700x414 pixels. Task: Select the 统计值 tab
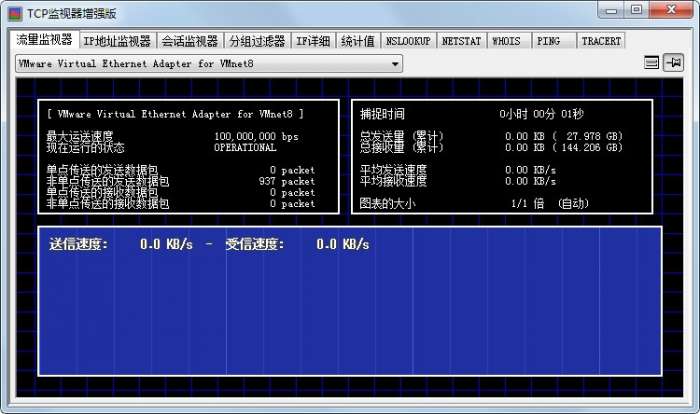[x=358, y=41]
